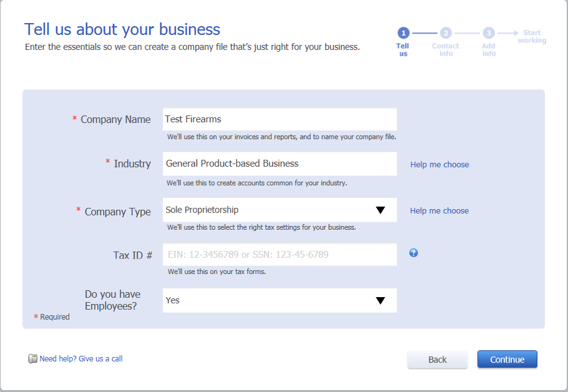
Task: Click the Industry field General Product-based Business
Action: pyautogui.click(x=280, y=164)
